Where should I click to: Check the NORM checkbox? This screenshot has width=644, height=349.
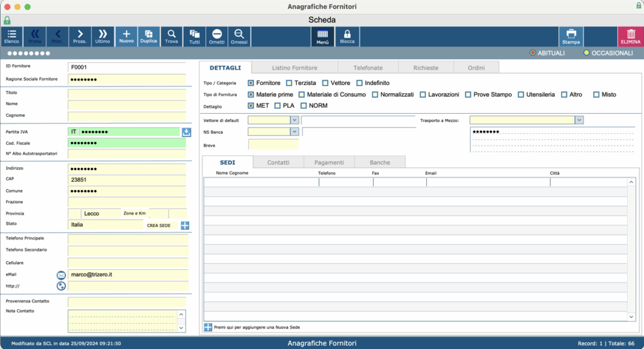pyautogui.click(x=304, y=106)
